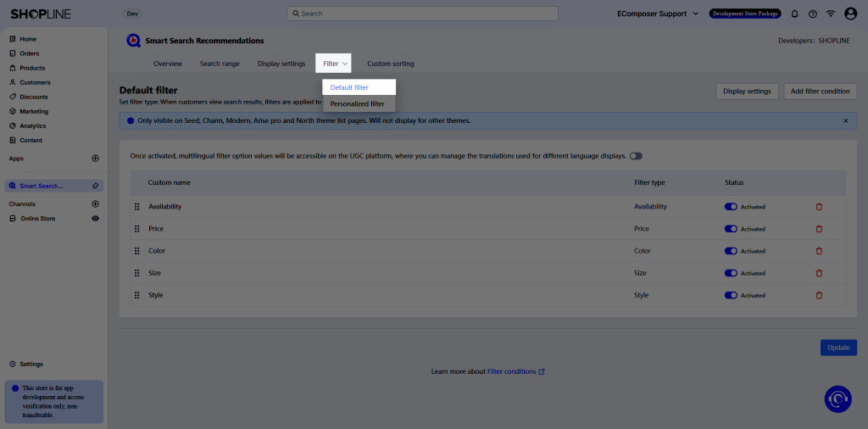Delete the Availability filter row
The height and width of the screenshot is (429, 868).
(819, 207)
